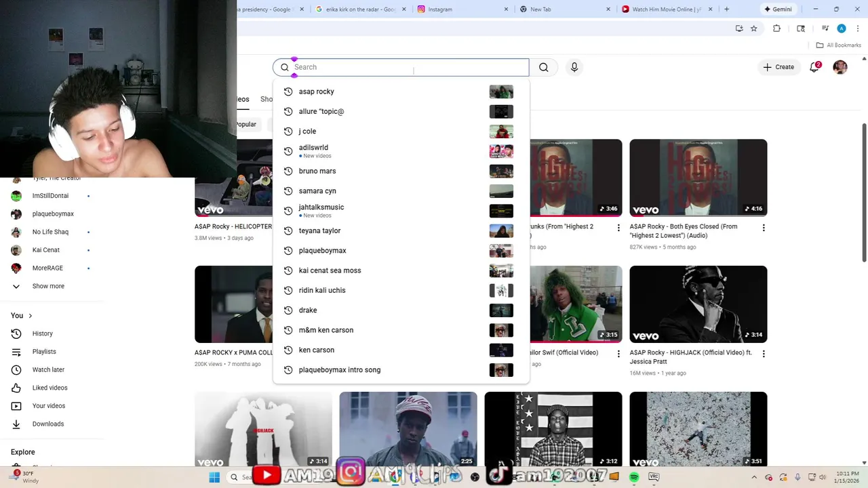Click the Windows Start button
The width and height of the screenshot is (868, 488).
click(x=214, y=477)
